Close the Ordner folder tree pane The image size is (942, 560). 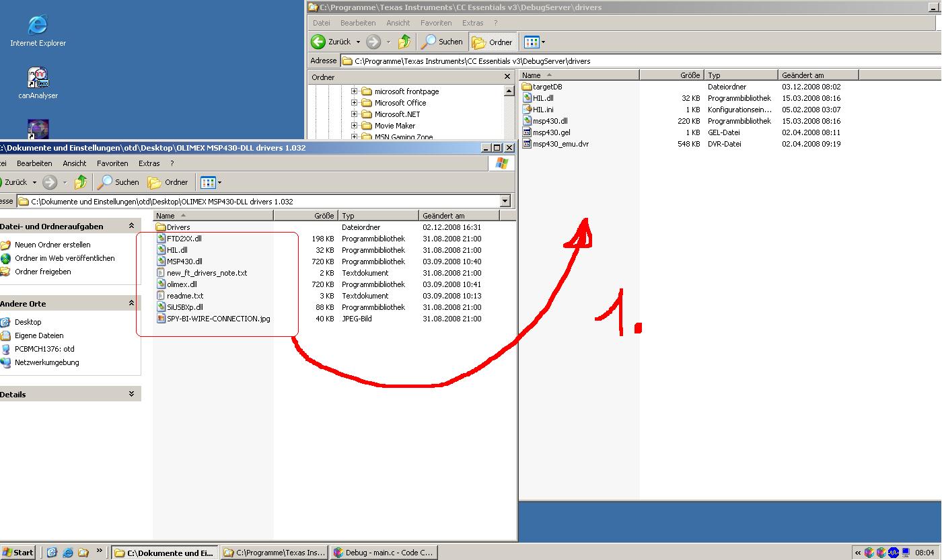[x=507, y=77]
